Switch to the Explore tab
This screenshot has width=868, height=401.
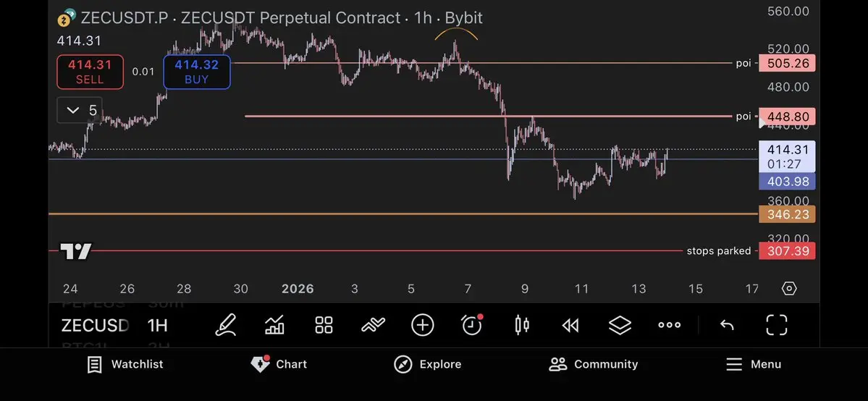click(427, 364)
